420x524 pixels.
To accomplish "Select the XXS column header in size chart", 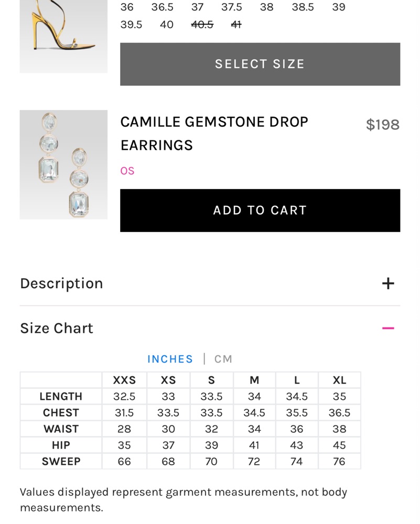I will tap(124, 380).
